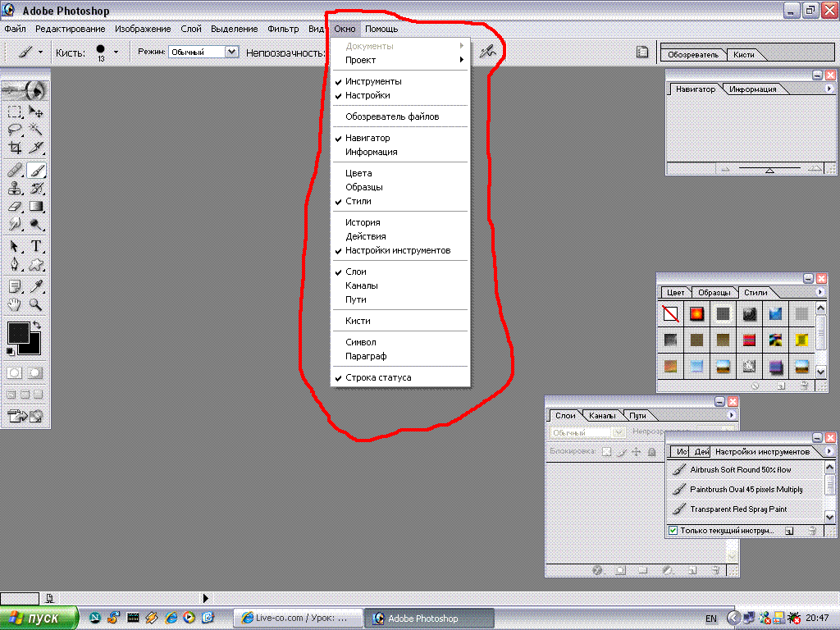
Task: Toggle 'Навигатор' panel visibility in menu
Action: click(367, 138)
